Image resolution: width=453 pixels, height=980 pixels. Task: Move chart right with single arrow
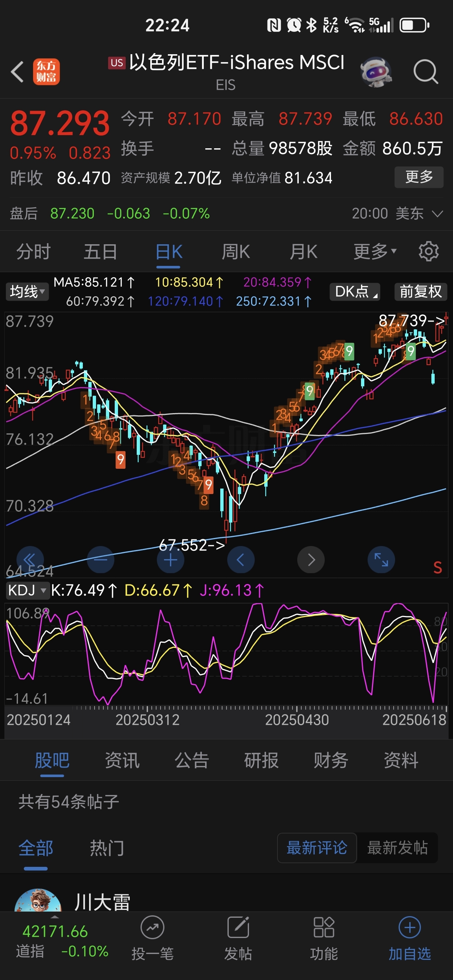[311, 560]
